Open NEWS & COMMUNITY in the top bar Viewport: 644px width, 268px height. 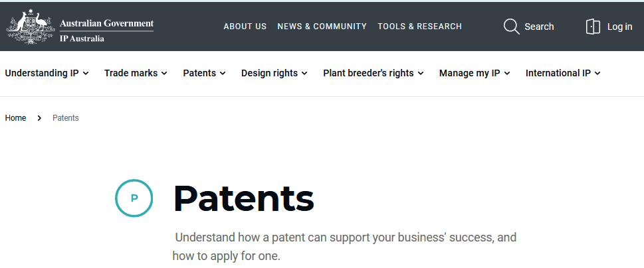(322, 27)
